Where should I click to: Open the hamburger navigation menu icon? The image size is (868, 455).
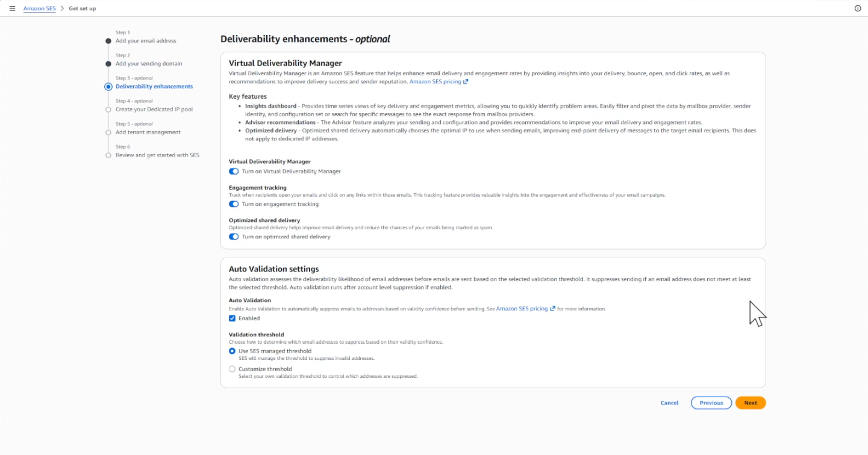point(12,8)
